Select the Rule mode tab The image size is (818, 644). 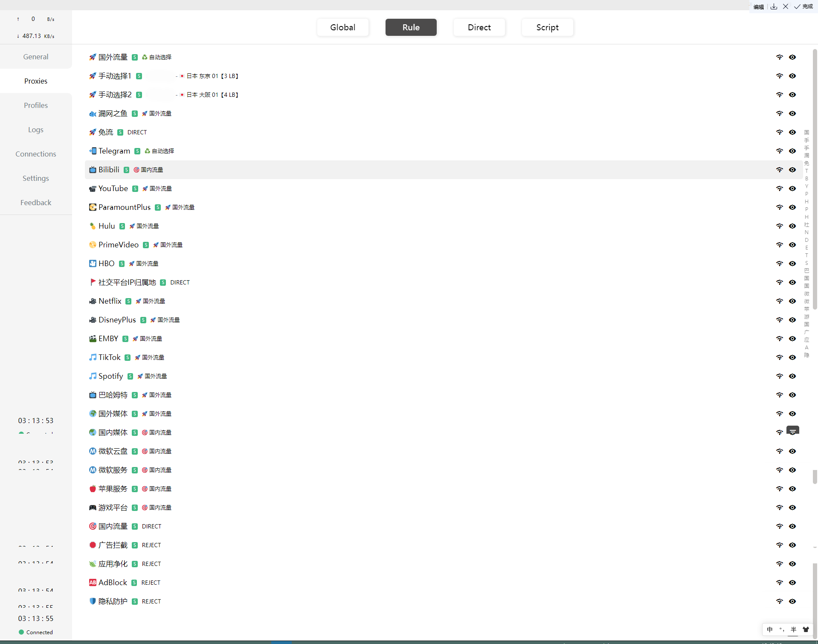tap(411, 27)
